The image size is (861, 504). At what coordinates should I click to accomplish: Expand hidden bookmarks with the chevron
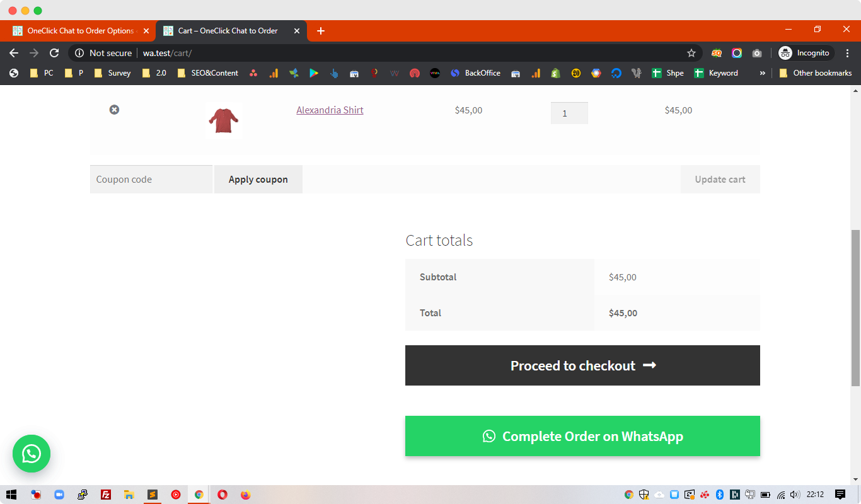[763, 73]
